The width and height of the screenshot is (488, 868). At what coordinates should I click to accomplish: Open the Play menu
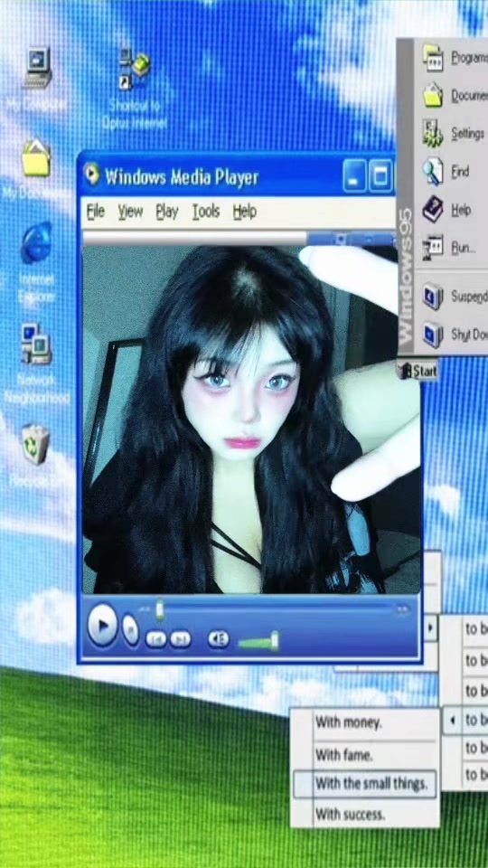[166, 212]
